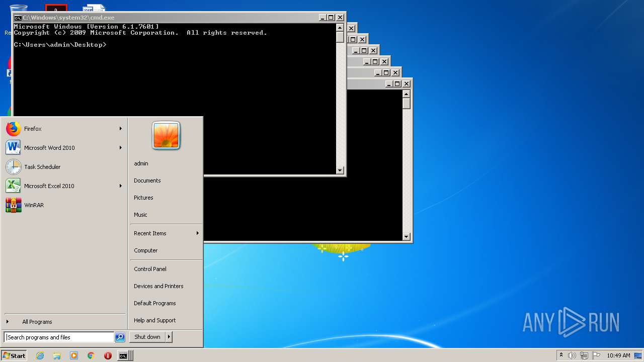Click back cmd window scrollbar up arrow
This screenshot has height=362, width=644.
(407, 94)
